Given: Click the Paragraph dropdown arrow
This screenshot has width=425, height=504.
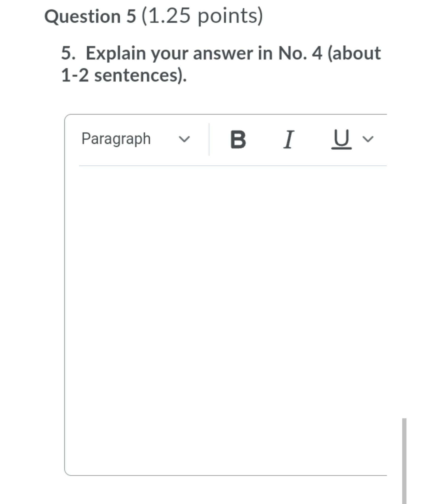Looking at the screenshot, I should point(184,139).
